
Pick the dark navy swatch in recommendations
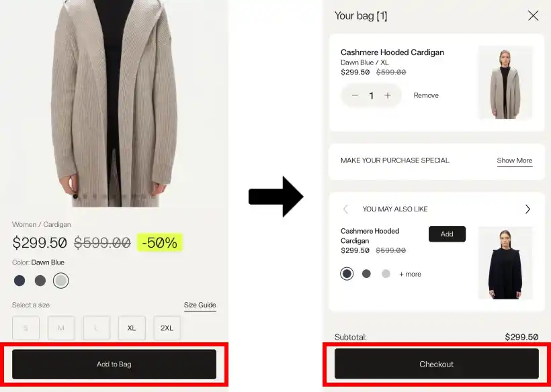coord(347,273)
